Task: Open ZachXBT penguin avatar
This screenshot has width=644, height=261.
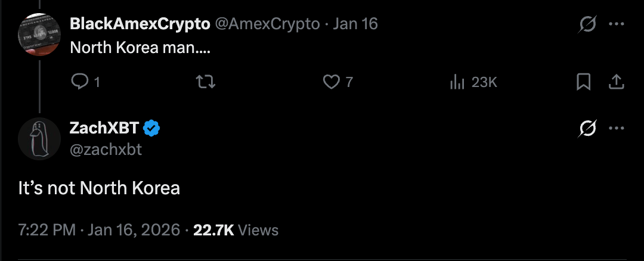Action: (x=39, y=138)
